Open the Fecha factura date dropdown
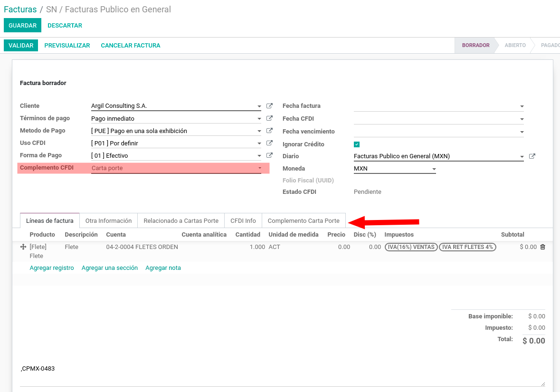This screenshot has width=560, height=392. [x=521, y=106]
